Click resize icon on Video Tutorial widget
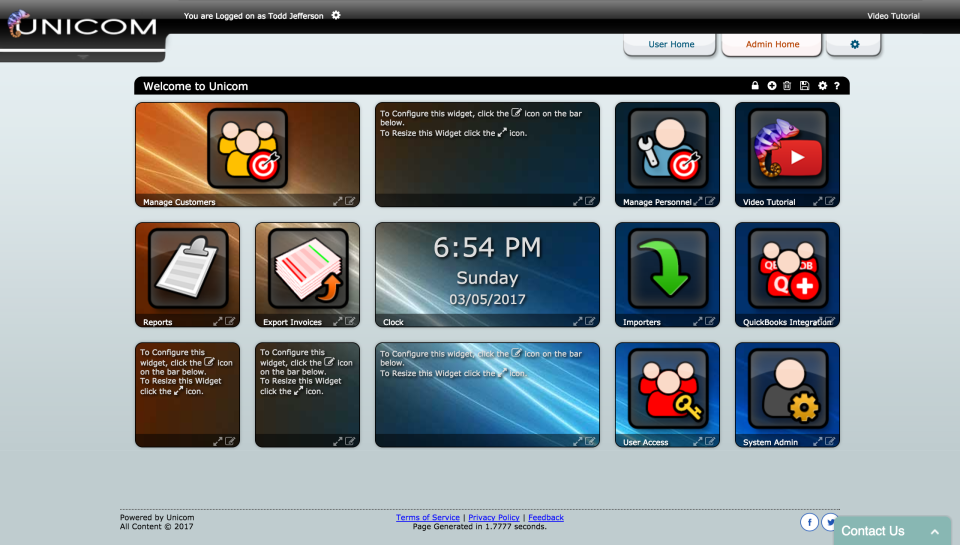 (817, 201)
